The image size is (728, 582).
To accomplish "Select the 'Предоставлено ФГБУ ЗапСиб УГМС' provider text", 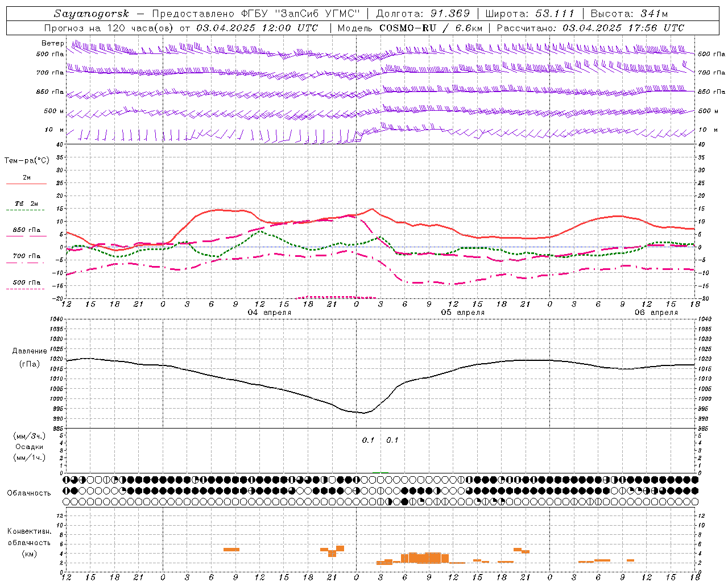I will pyautogui.click(x=256, y=14).
